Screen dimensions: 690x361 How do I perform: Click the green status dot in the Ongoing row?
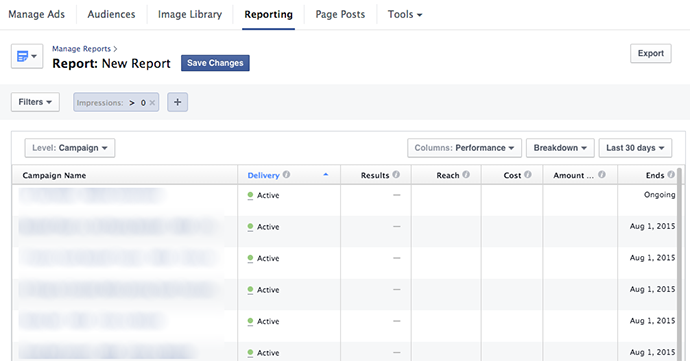pyautogui.click(x=250, y=195)
